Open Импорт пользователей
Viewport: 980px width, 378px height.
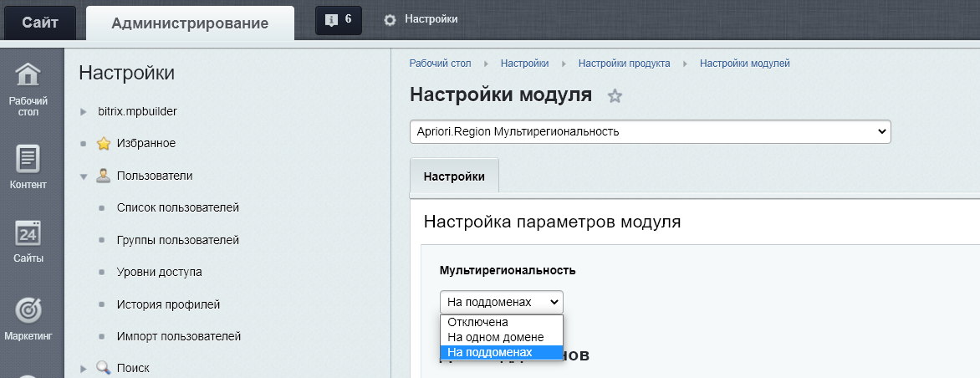pos(179,336)
